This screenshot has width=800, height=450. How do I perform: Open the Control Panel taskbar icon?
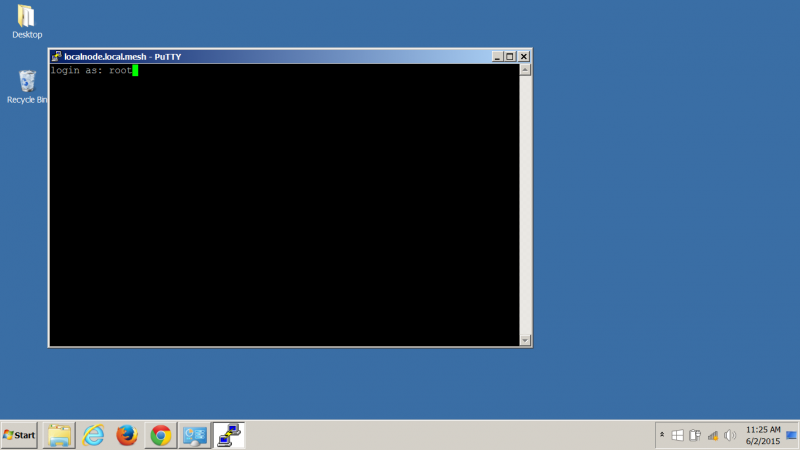tap(194, 435)
